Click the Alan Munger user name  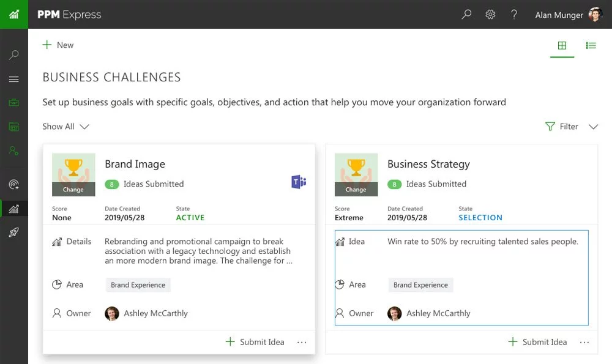559,15
